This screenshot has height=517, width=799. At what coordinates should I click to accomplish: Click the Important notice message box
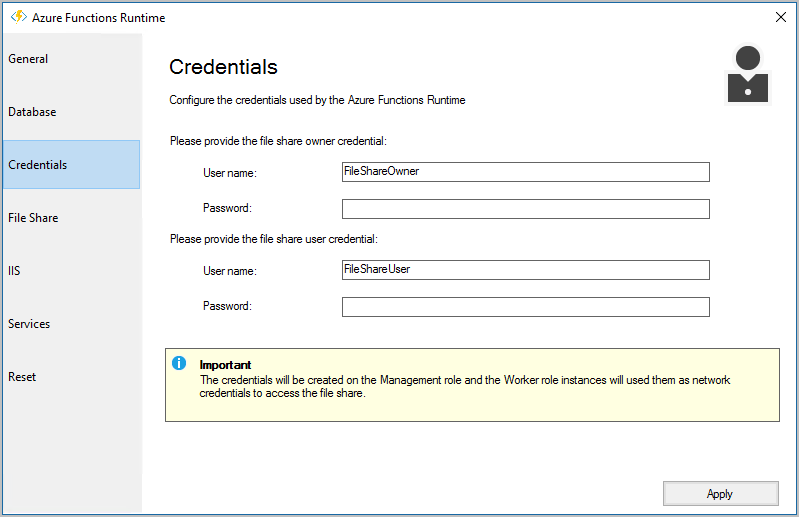coord(472,385)
